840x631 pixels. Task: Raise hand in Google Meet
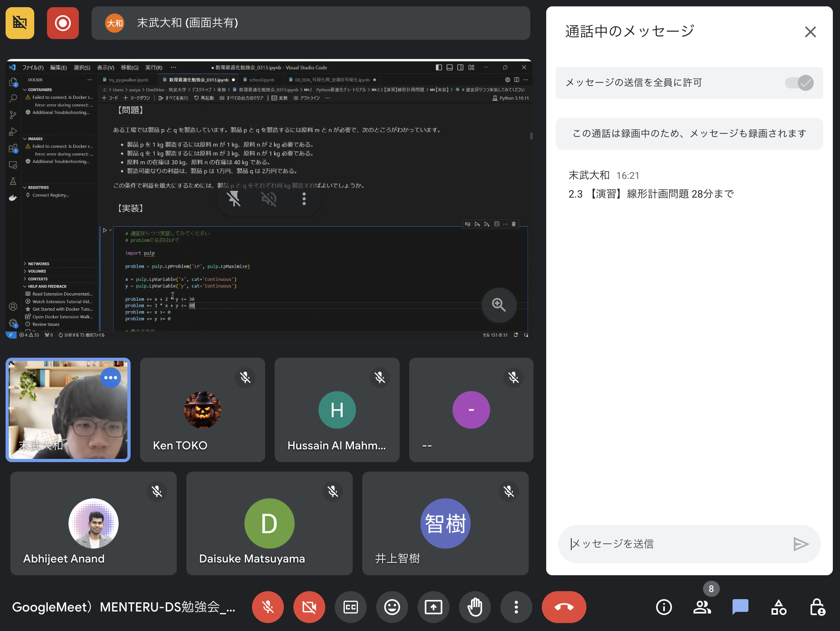pos(475,607)
